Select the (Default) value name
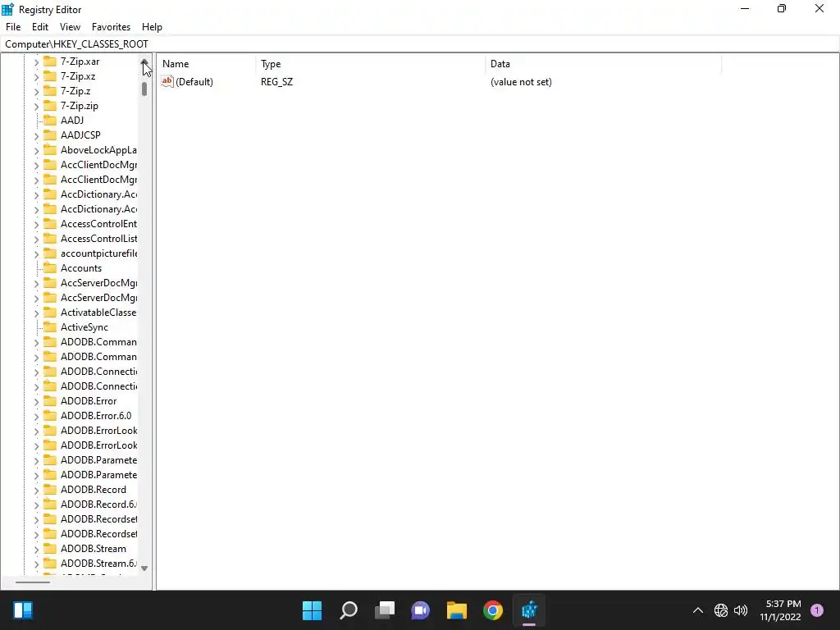Screen dimensions: 840x630 point(194,82)
